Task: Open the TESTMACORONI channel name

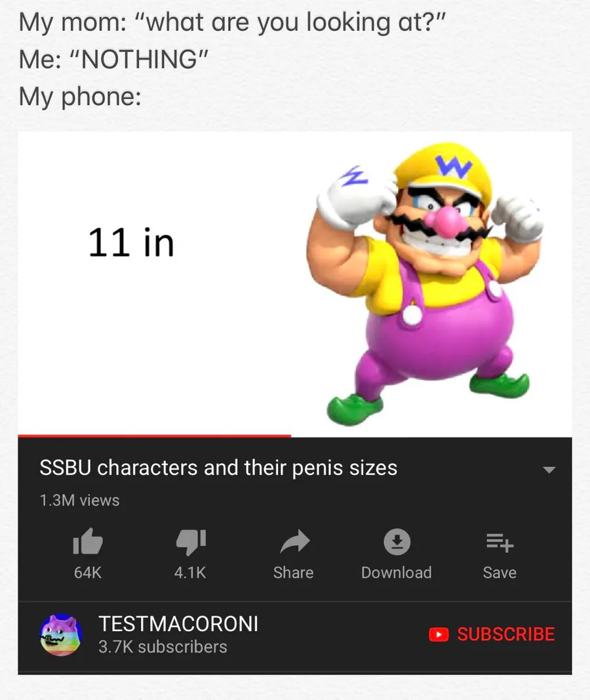Action: tap(178, 624)
